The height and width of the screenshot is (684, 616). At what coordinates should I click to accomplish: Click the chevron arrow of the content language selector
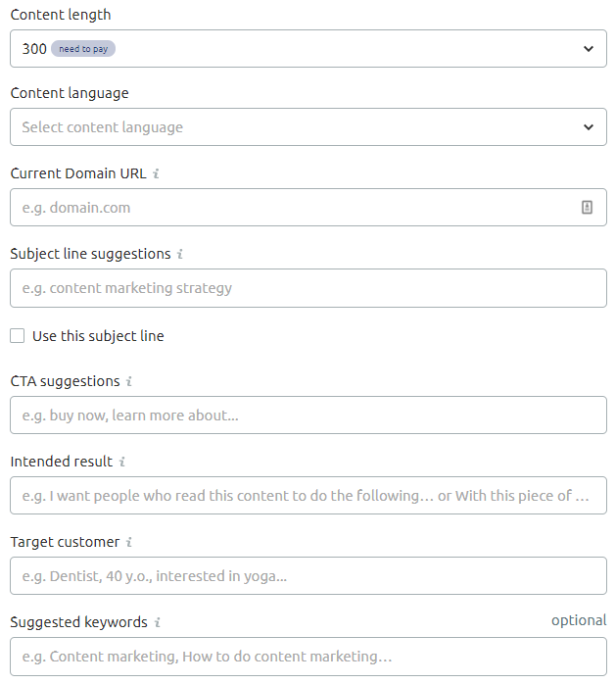[589, 127]
